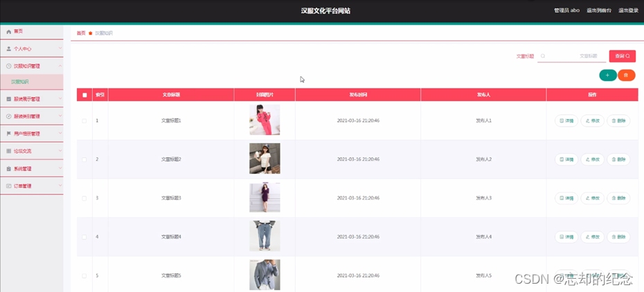
Task: Open cover image of 文章标题1
Action: (265, 120)
